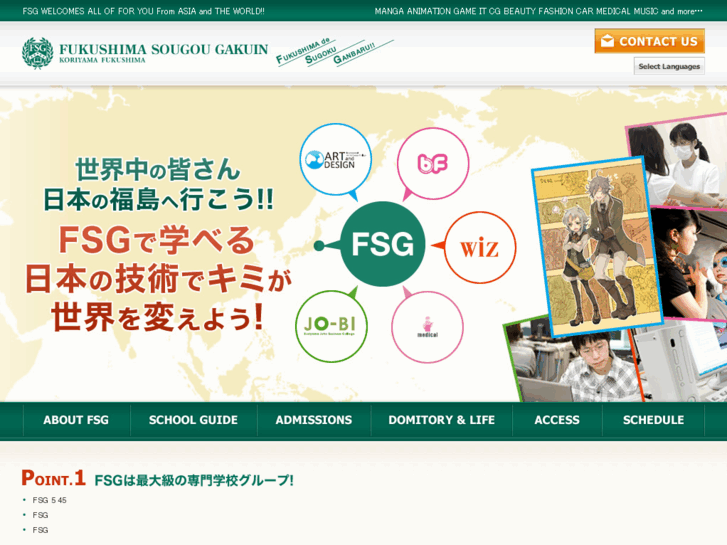This screenshot has height=545, width=727.
Task: Go to the ADMISSIONS page
Action: (314, 420)
